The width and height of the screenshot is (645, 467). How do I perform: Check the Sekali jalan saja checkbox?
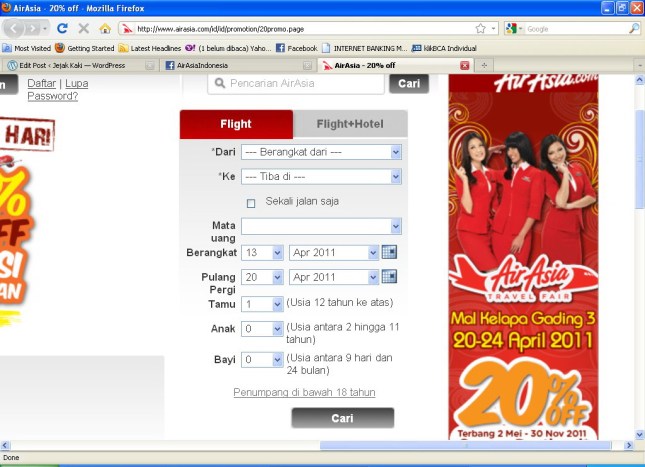(x=251, y=203)
